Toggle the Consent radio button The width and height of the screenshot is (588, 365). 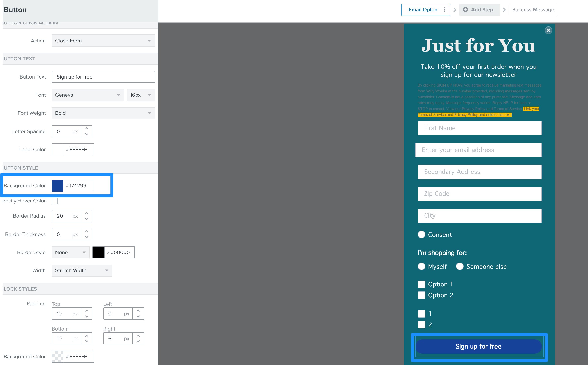coord(422,235)
